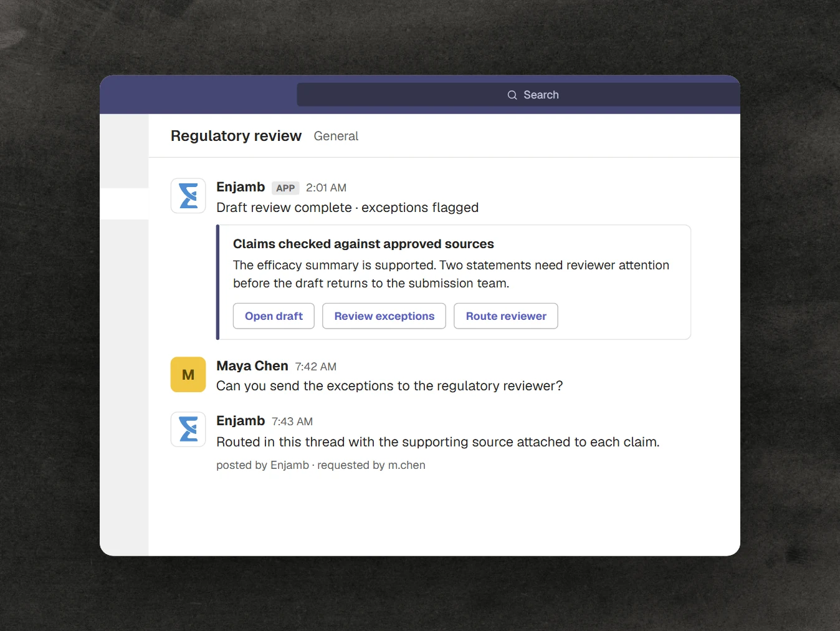Click the APP badge next to Enjamb
Screen dimensions: 840x631
pyautogui.click(x=285, y=188)
